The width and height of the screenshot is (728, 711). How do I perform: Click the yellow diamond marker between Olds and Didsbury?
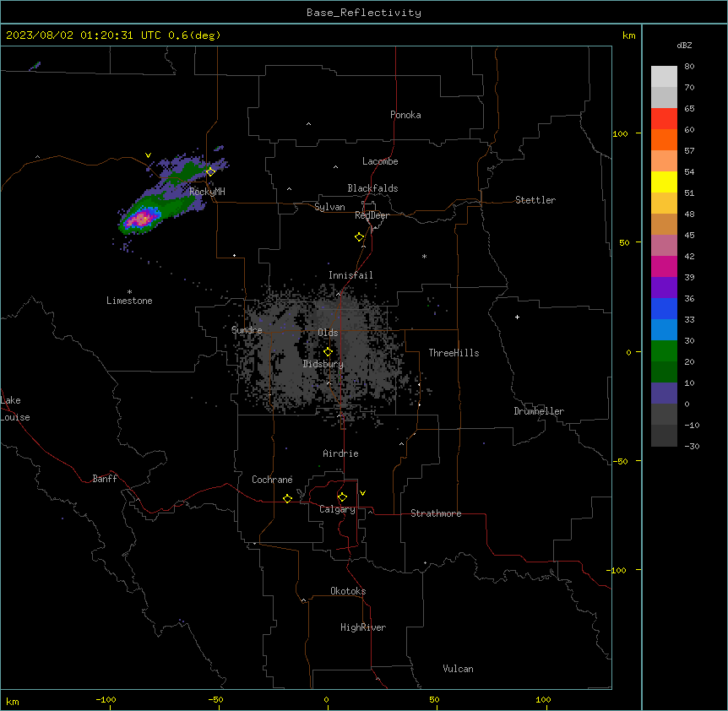coord(328,352)
